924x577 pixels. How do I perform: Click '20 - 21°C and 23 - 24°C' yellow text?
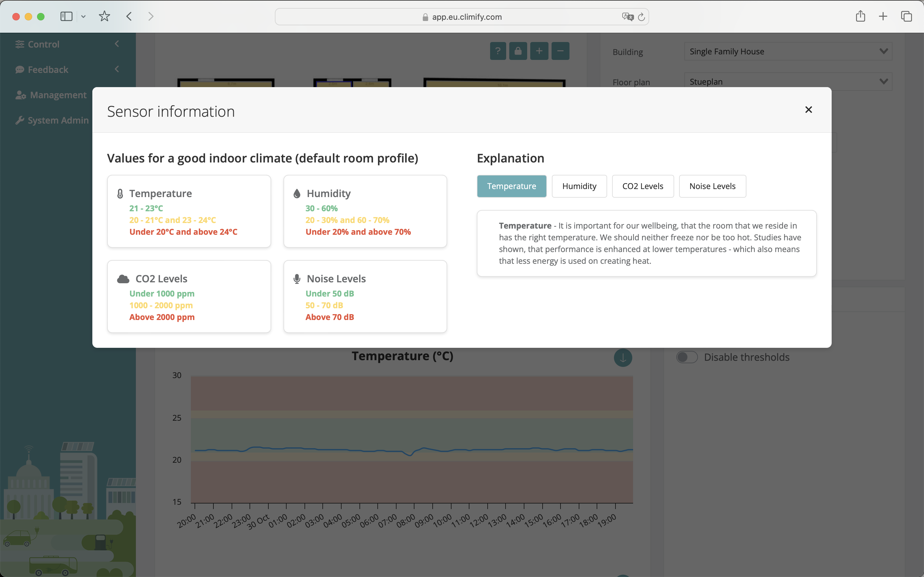click(172, 220)
